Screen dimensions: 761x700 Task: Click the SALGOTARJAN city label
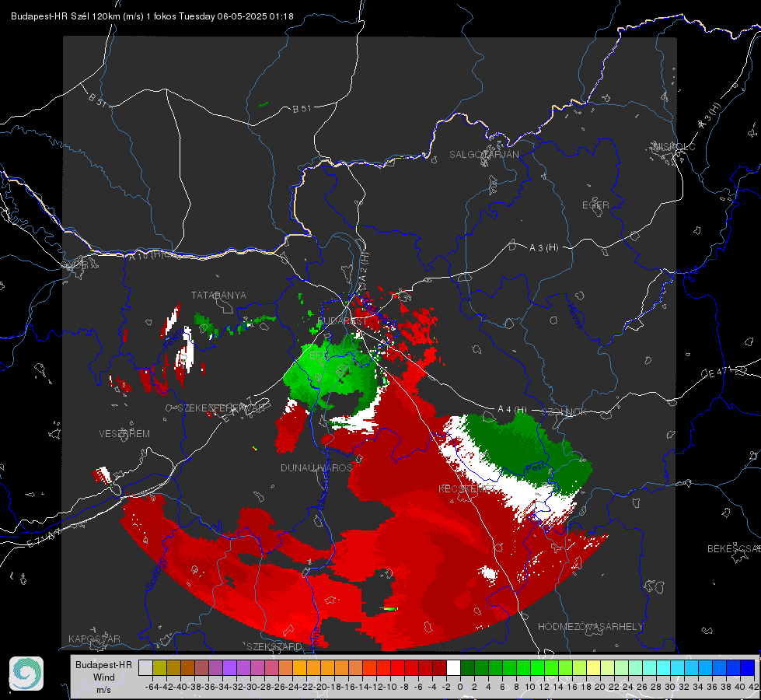pyautogui.click(x=483, y=155)
